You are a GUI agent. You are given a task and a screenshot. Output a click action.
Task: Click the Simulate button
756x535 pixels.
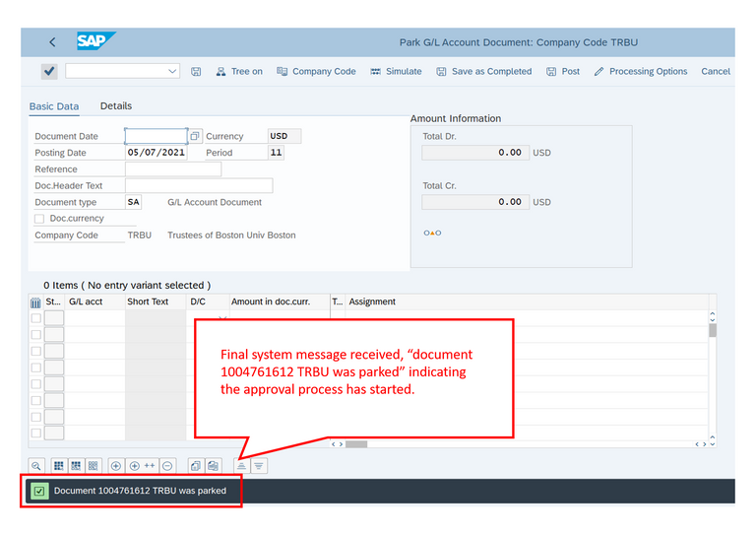396,72
